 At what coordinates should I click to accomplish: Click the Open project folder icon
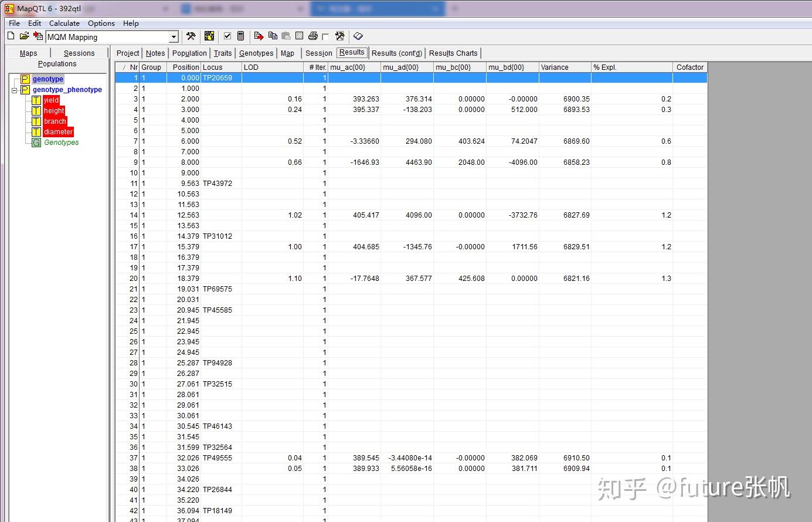tap(24, 36)
